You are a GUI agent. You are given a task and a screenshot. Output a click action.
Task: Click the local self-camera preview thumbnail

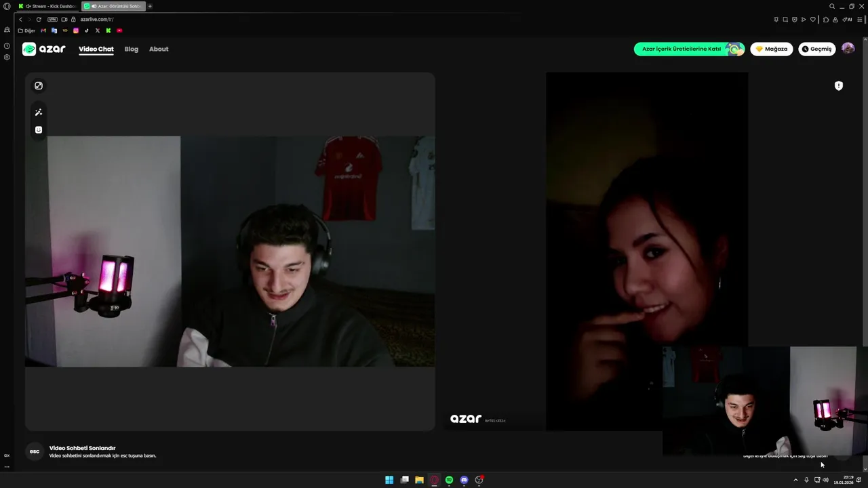[759, 401]
